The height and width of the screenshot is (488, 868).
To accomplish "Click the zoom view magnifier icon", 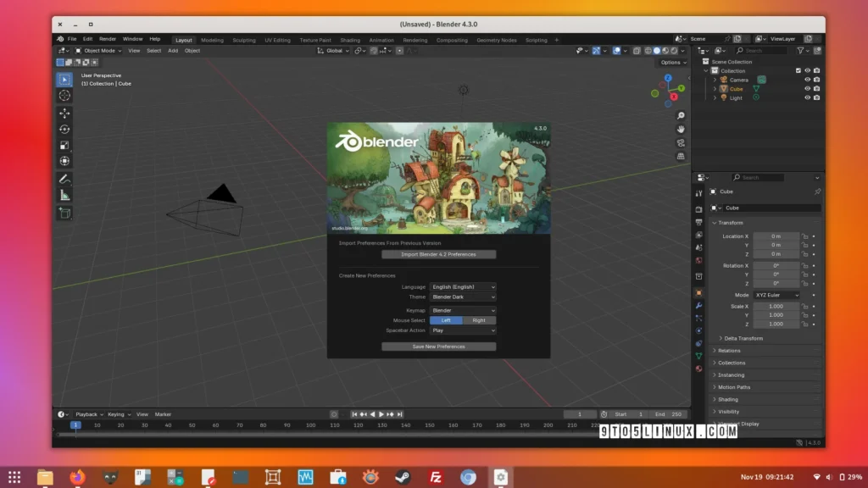I will [x=681, y=115].
